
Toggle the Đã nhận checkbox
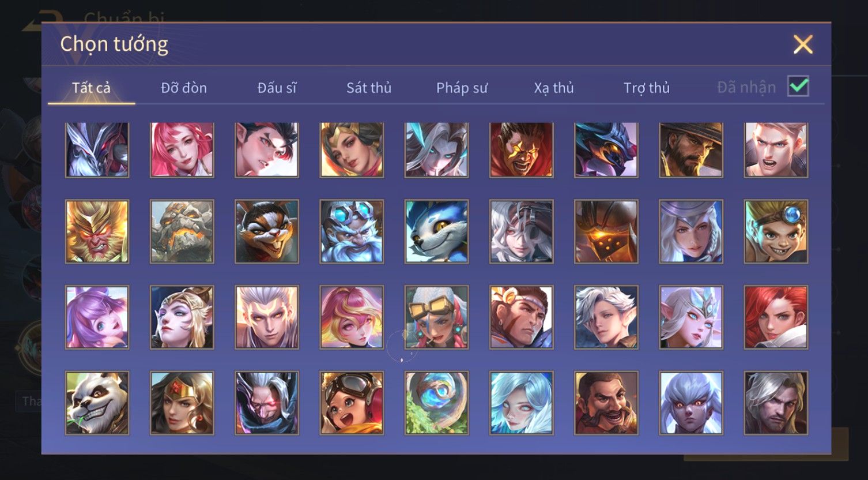pyautogui.click(x=798, y=87)
